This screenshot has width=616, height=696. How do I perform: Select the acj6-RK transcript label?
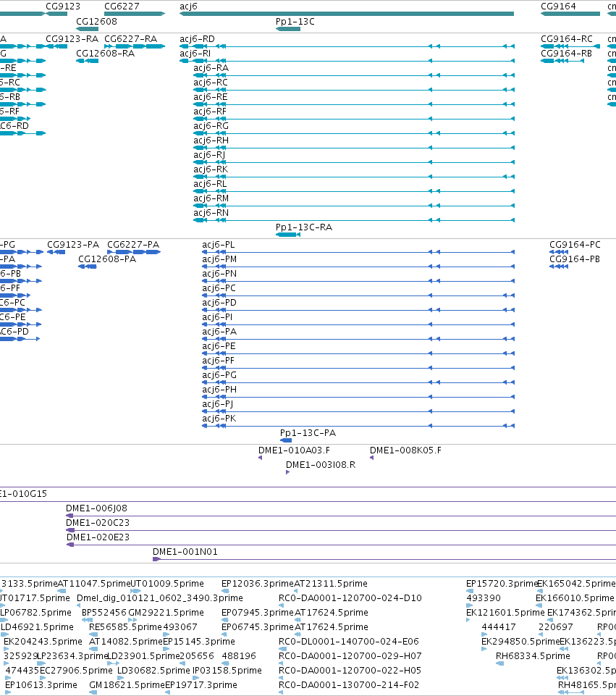(211, 169)
